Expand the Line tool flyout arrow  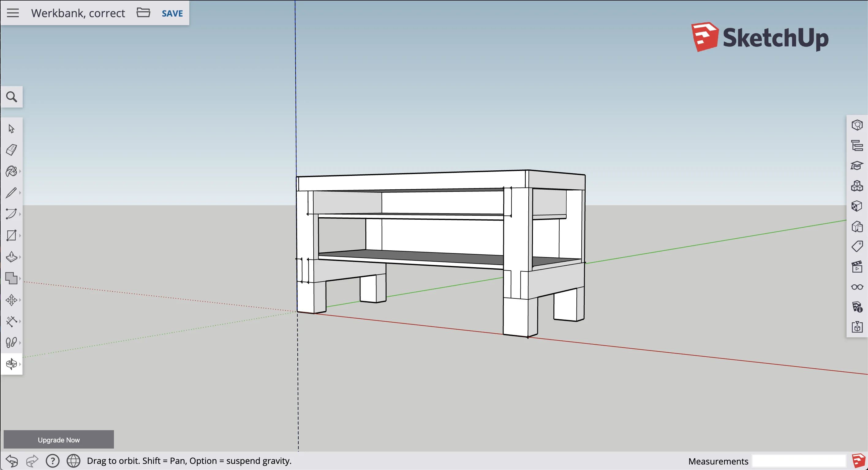click(20, 192)
